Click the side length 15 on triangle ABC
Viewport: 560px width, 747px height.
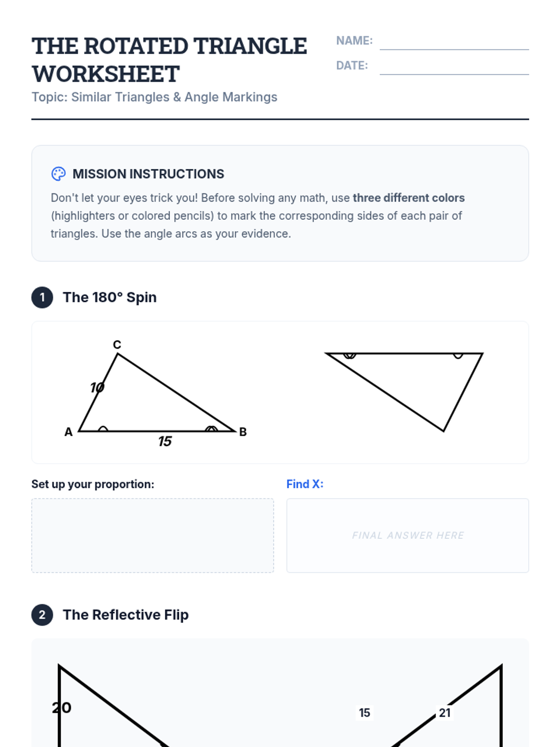165,441
